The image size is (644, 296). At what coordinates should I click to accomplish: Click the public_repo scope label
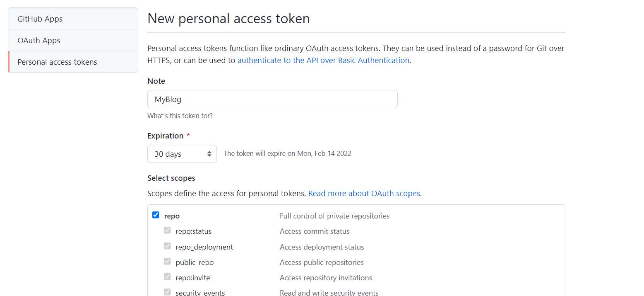click(195, 262)
